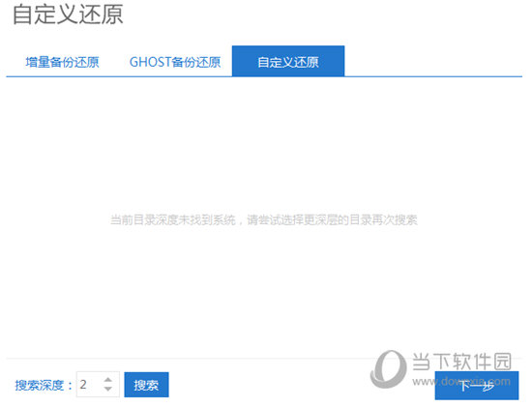Select the 自定义还原 tab
Screen dimensions: 532x407
(288, 62)
